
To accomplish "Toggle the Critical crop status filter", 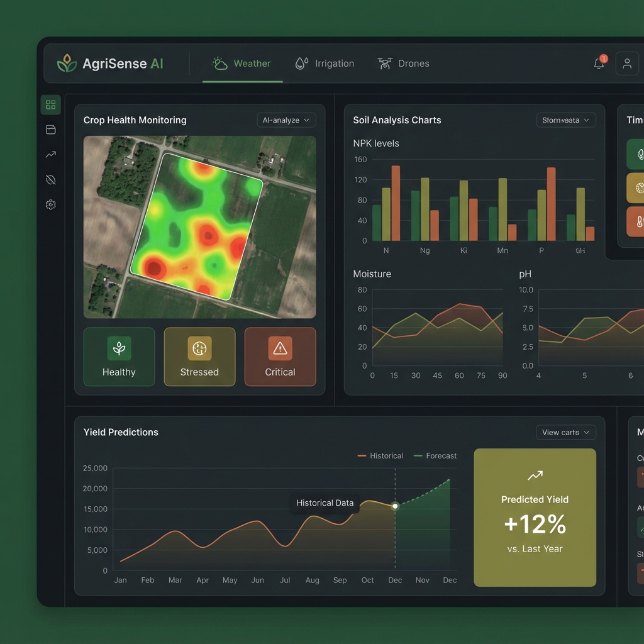I will (280, 357).
